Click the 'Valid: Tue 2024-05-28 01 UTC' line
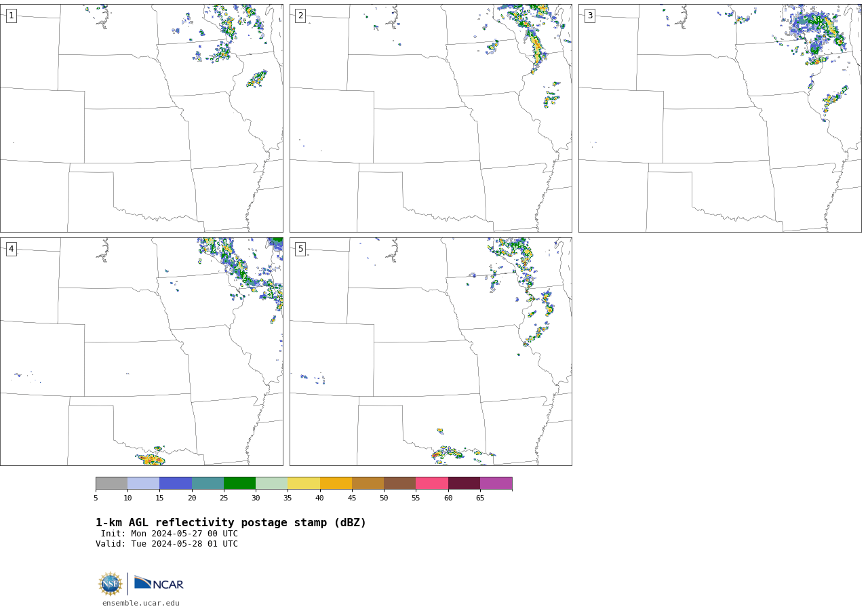Viewport: 868px width, 611px height. tap(167, 544)
